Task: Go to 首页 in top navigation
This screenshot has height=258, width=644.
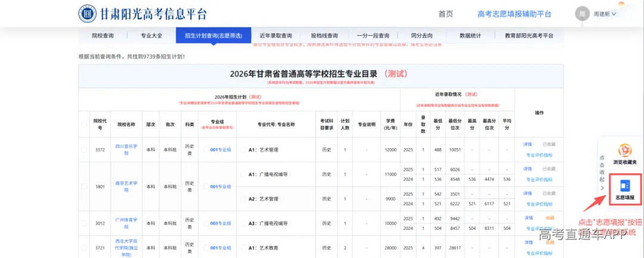Action: tap(445, 14)
